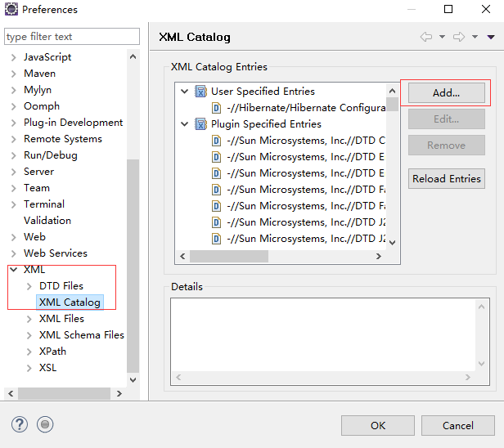Expand the XSL node
This screenshot has width=504, height=448.
coord(29,368)
